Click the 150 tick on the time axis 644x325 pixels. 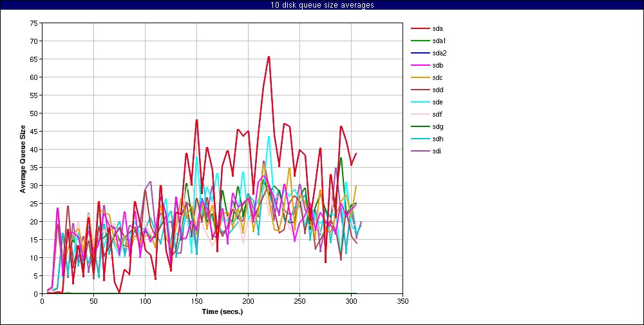tap(196, 300)
